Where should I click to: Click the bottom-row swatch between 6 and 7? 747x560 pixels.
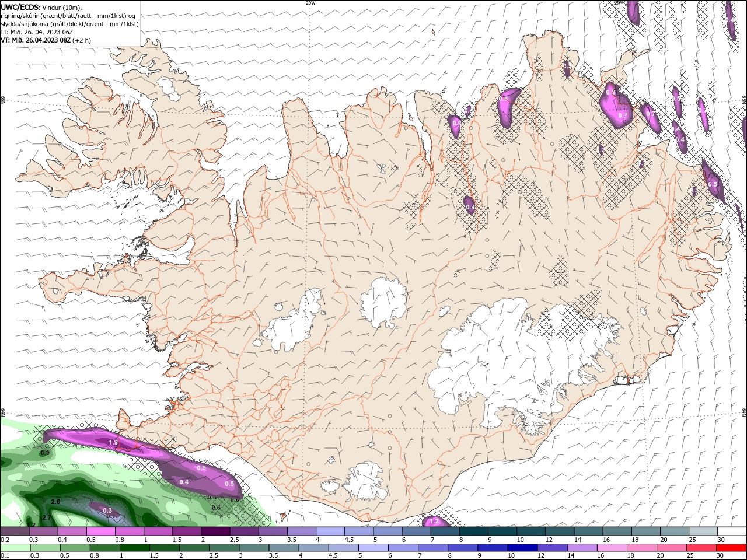[403, 548]
